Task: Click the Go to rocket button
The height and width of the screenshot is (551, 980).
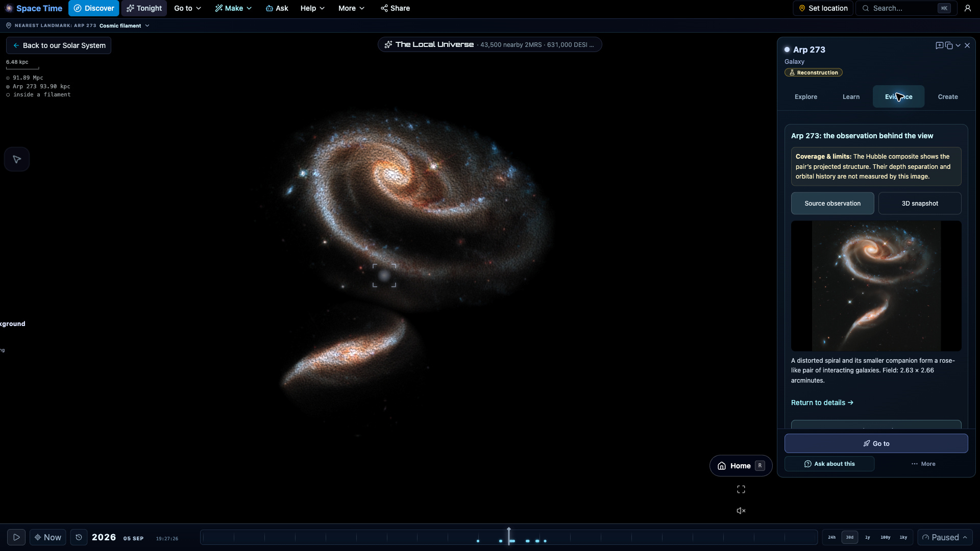Action: (876, 443)
